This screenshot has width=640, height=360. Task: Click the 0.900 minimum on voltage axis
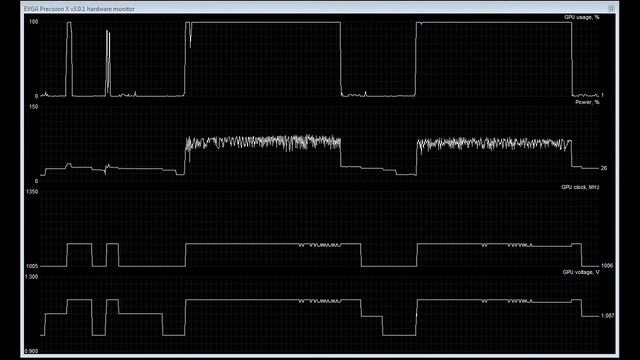31,351
